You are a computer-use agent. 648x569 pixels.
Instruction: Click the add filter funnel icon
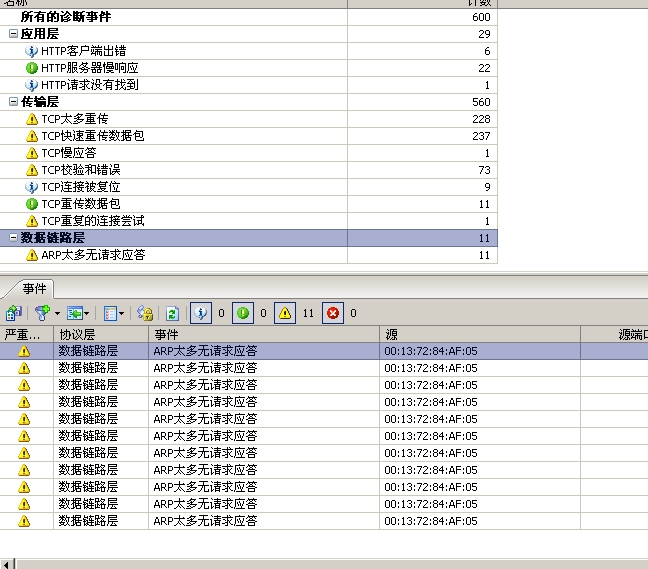pyautogui.click(x=42, y=313)
